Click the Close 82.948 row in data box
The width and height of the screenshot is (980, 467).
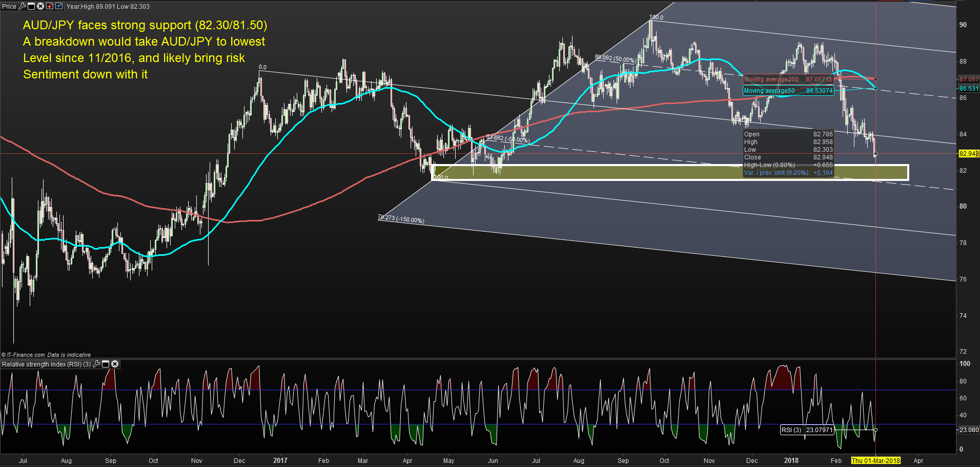[x=788, y=157]
